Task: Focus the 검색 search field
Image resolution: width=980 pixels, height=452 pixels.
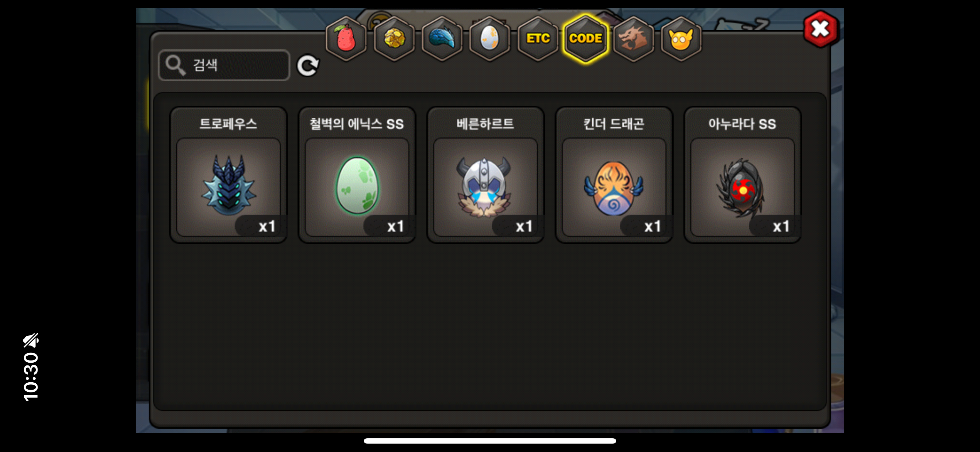Action: 224,65
